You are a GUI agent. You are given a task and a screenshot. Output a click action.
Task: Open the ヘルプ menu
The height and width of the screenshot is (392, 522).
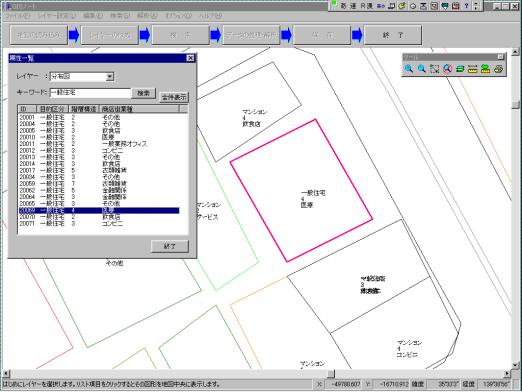tap(210, 16)
